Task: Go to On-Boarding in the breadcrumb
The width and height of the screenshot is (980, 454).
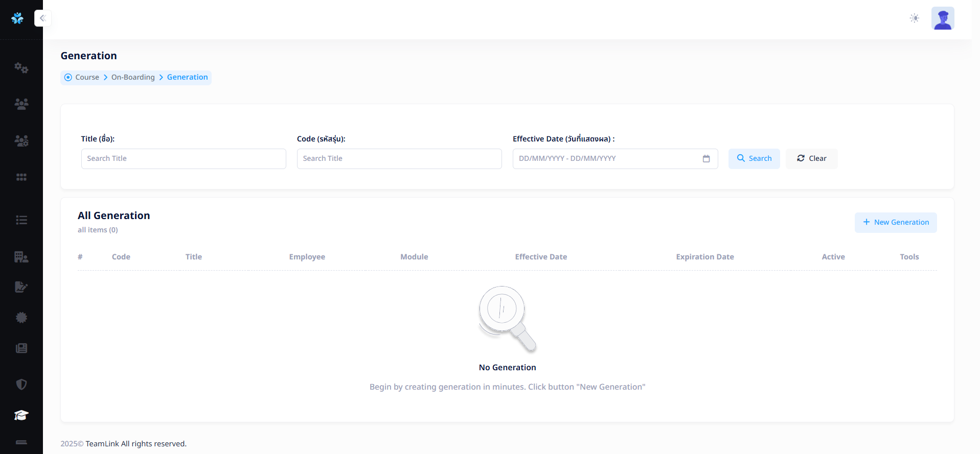Action: point(133,77)
